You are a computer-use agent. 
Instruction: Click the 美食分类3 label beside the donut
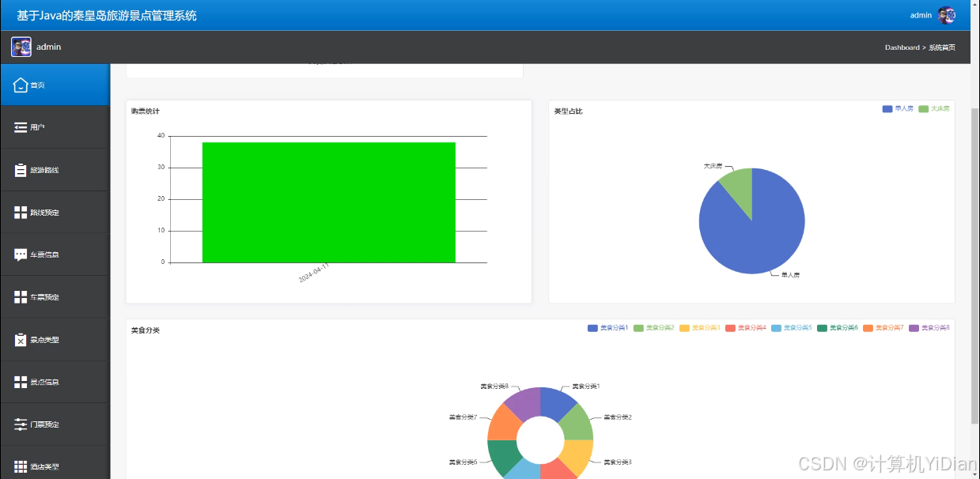(618, 462)
